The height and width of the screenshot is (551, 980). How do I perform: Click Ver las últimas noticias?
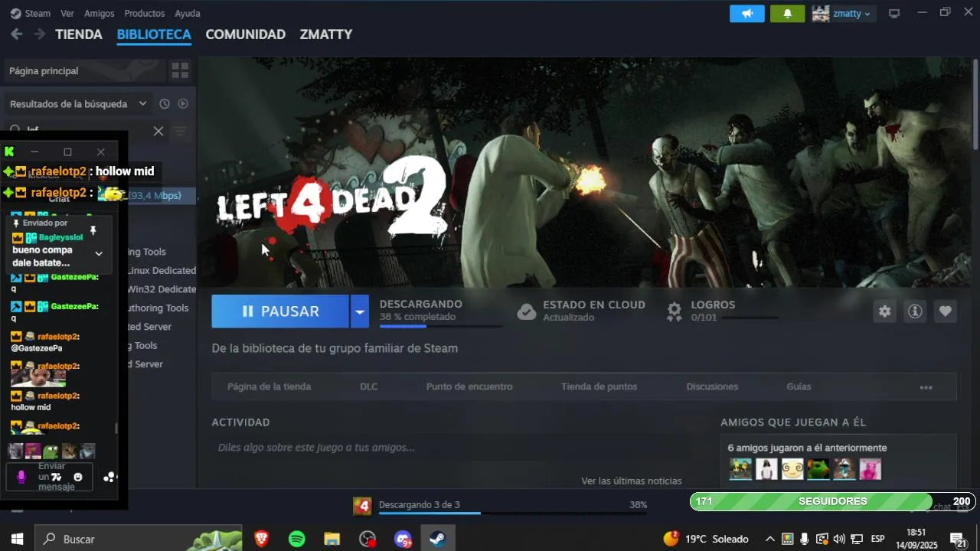coord(632,481)
